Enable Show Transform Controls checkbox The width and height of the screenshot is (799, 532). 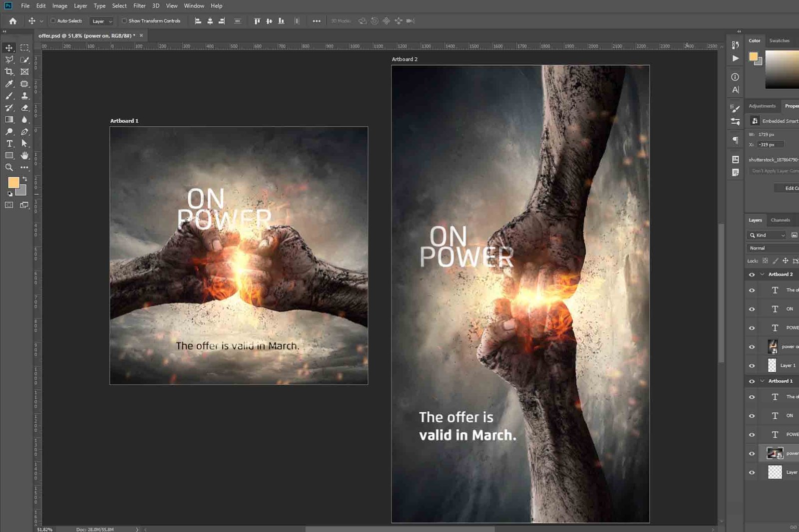click(x=124, y=21)
